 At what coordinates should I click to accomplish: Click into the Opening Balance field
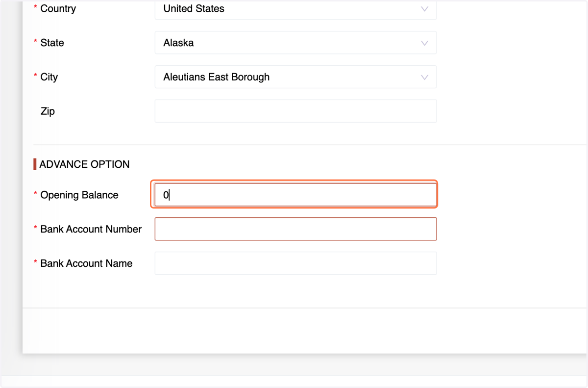[295, 195]
